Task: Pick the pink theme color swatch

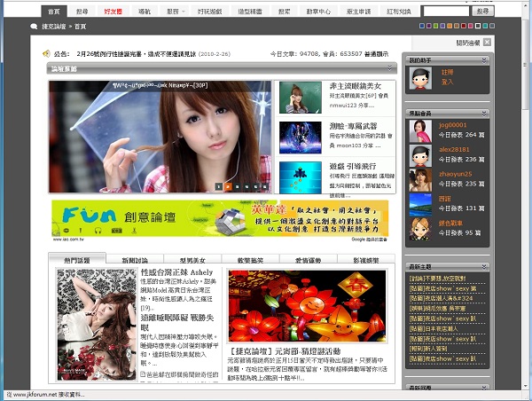Action: (x=471, y=26)
